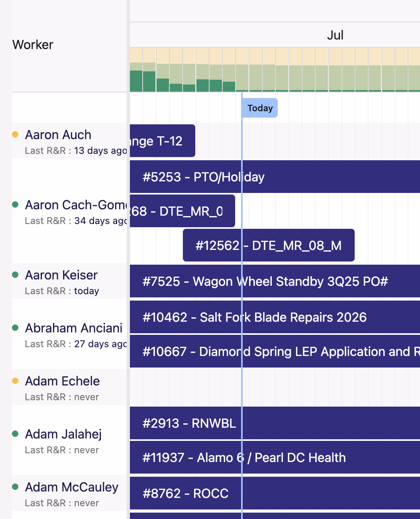The height and width of the screenshot is (519, 420).
Task: Open the #12562 DTE_MR_08_M task bar
Action: [x=269, y=245]
